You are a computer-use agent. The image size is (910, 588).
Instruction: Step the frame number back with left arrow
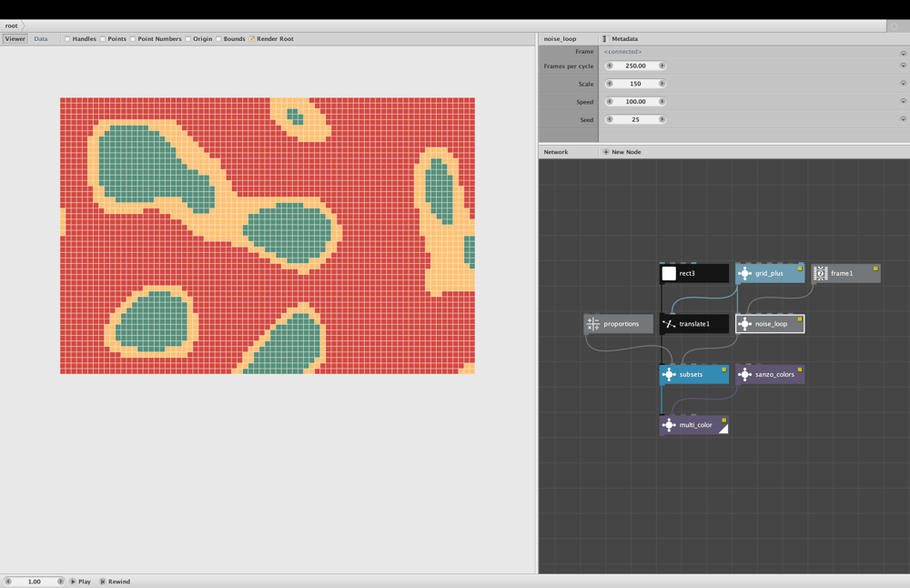(8, 581)
